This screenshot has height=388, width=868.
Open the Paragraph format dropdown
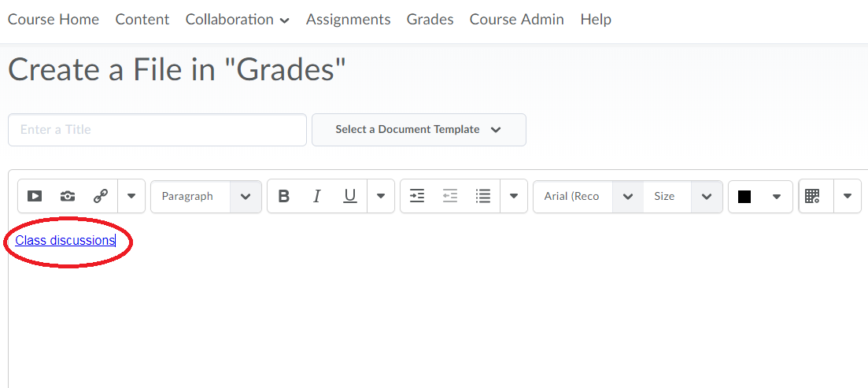click(206, 197)
